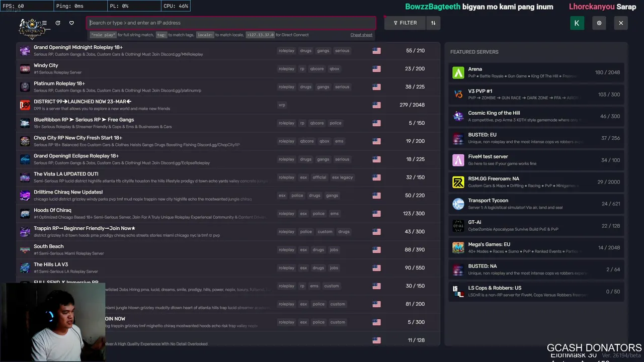Click the '"role play"' search hint chip
Screen dimensions: 644x362
(103, 35)
